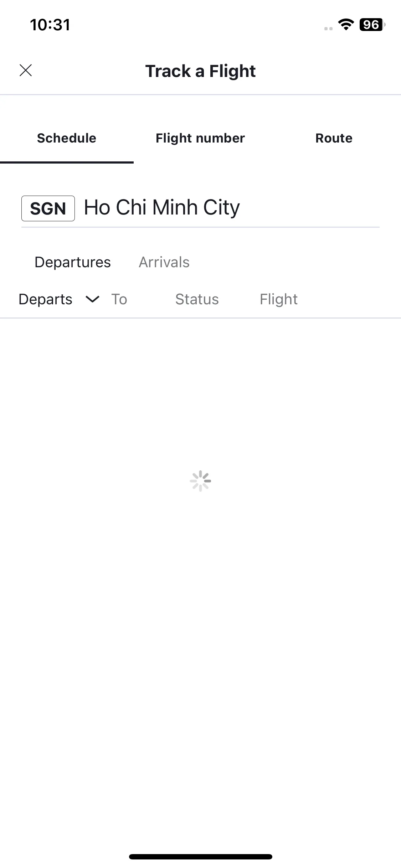This screenshot has width=401, height=868.
Task: Tap the cellular signal dots icon
Action: [x=328, y=29]
